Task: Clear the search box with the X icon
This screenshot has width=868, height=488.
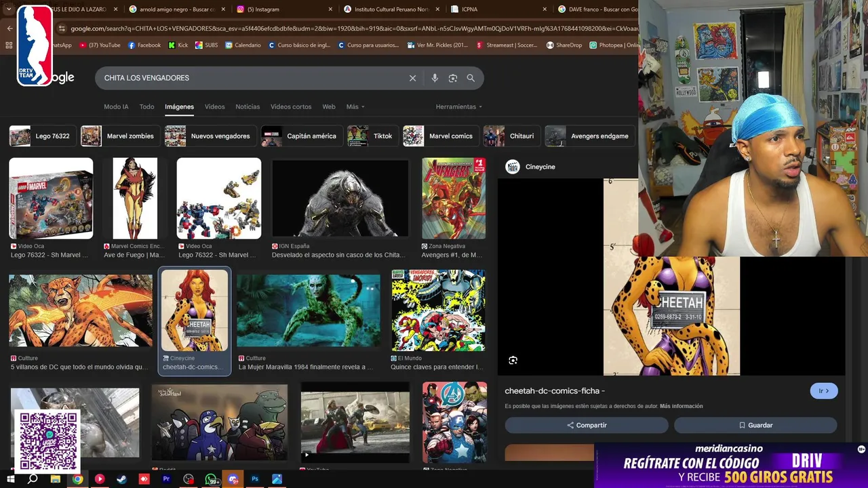Action: click(x=412, y=78)
